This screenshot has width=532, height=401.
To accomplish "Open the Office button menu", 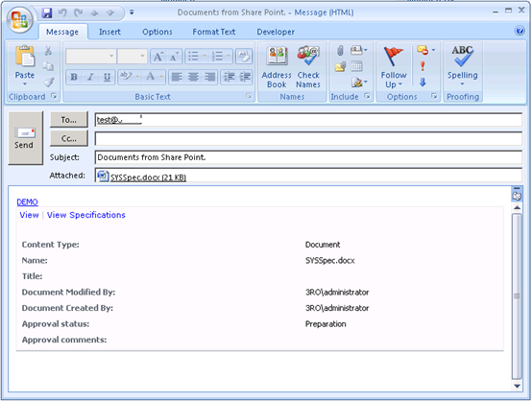I will coord(19,19).
